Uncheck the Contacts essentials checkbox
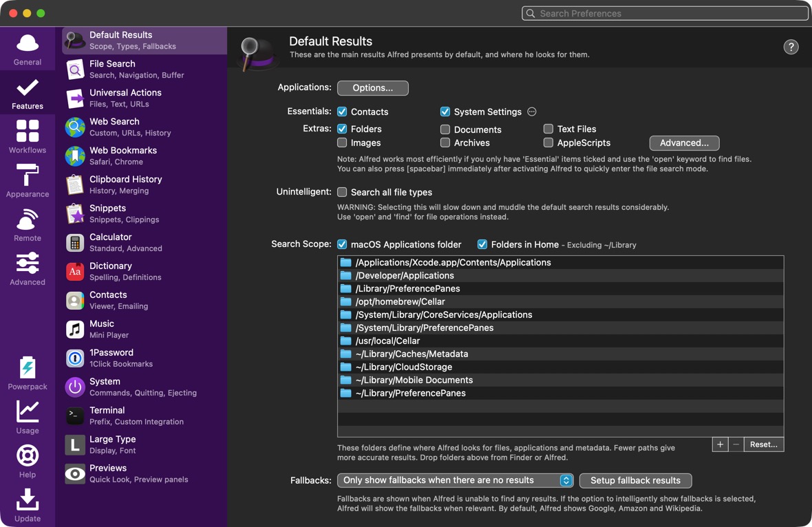The width and height of the screenshot is (812, 527). coord(342,111)
